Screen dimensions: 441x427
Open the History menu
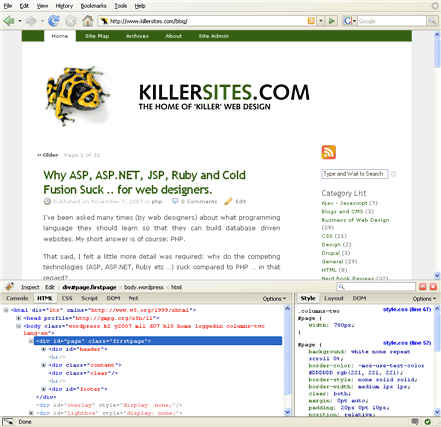(x=64, y=6)
